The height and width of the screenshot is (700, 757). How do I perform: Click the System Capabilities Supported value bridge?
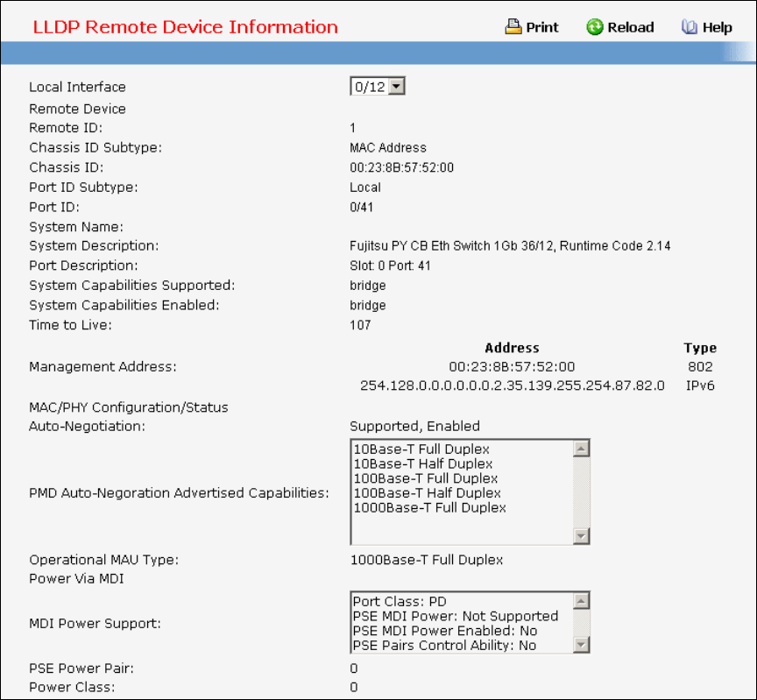pos(367,286)
